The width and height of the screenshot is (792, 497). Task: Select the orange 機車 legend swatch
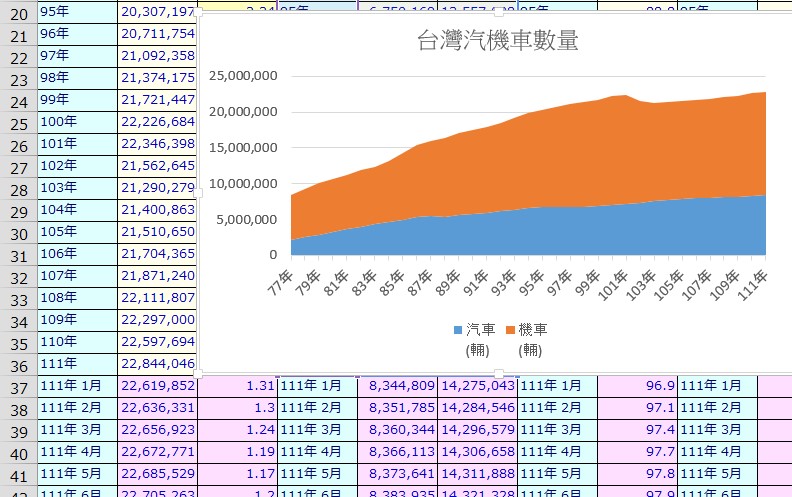(511, 329)
